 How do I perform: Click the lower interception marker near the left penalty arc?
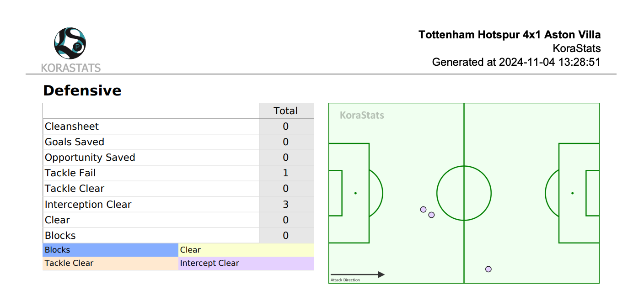(431, 215)
